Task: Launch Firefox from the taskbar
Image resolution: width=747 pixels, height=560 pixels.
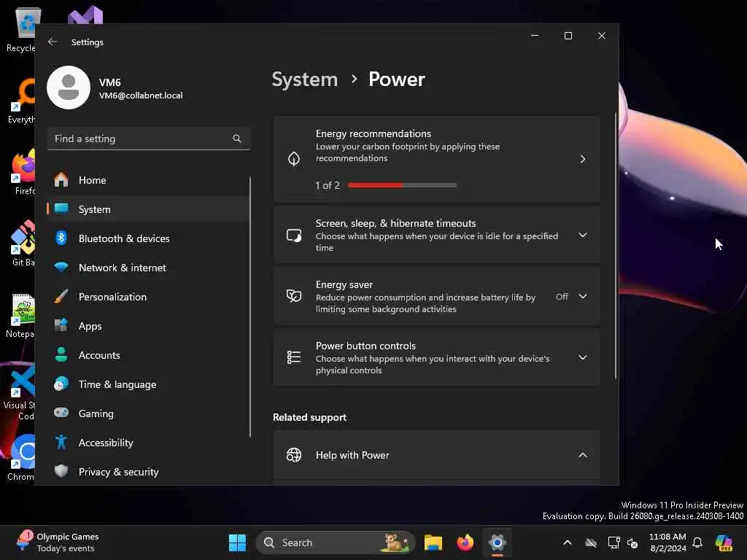Action: click(465, 542)
